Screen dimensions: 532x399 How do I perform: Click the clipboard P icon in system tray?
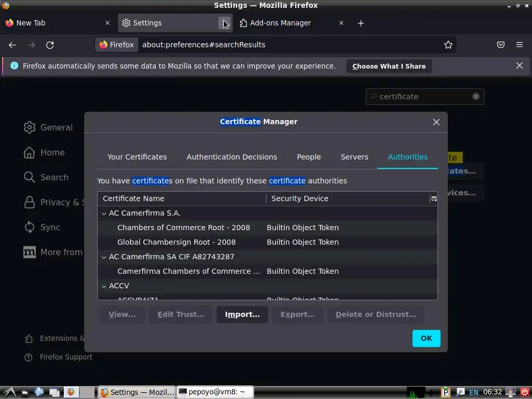click(445, 393)
